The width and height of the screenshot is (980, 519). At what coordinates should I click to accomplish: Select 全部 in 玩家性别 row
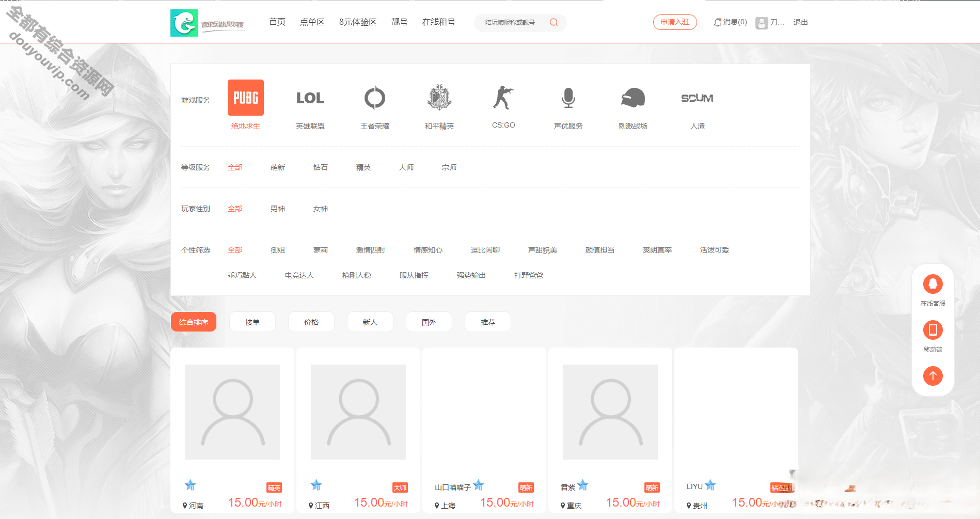(x=235, y=209)
